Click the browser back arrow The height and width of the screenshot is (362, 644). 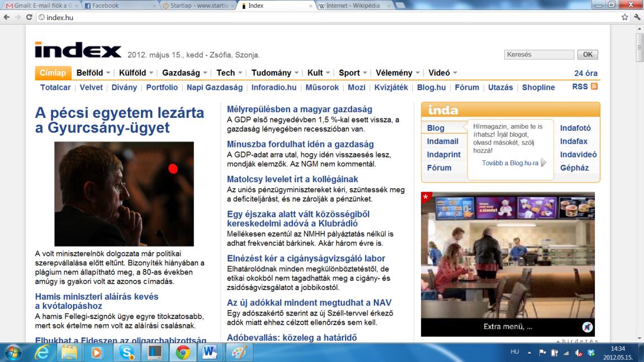[7, 17]
